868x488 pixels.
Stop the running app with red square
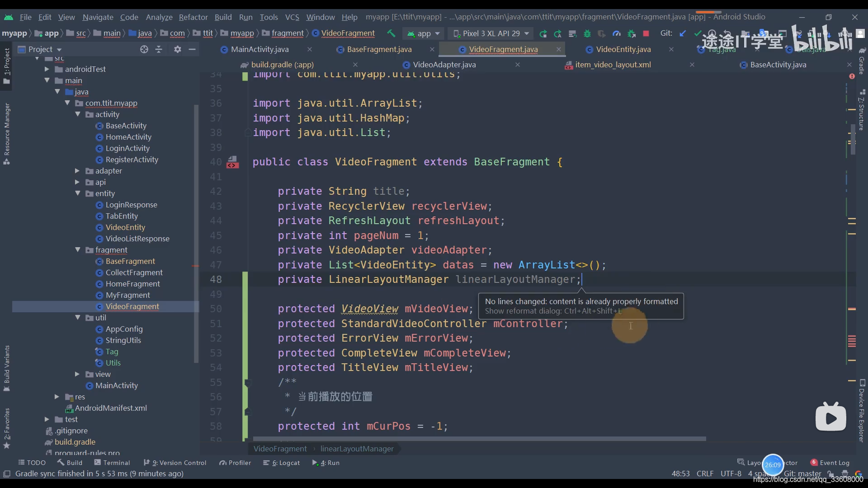(x=646, y=33)
